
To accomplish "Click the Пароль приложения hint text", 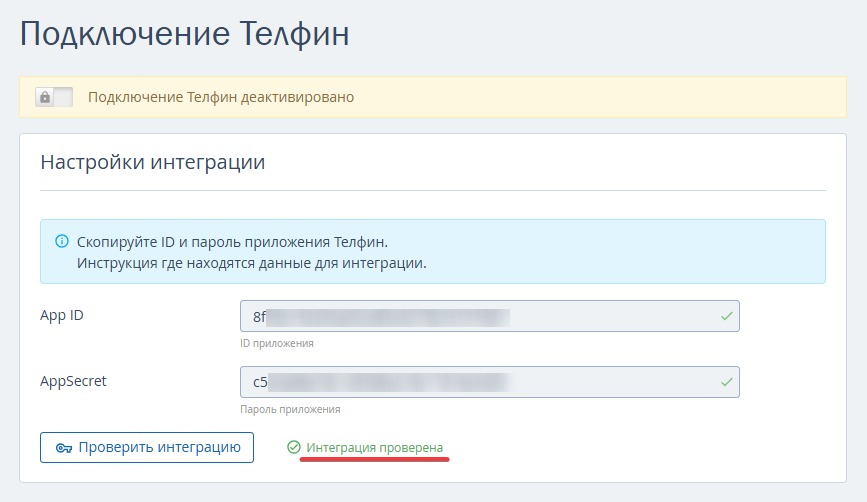I will coord(290,409).
